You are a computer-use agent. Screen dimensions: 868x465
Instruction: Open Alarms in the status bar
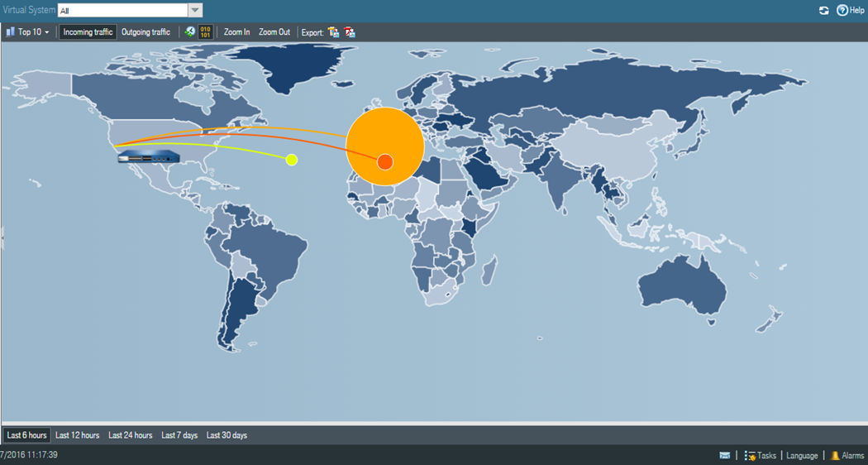click(847, 456)
